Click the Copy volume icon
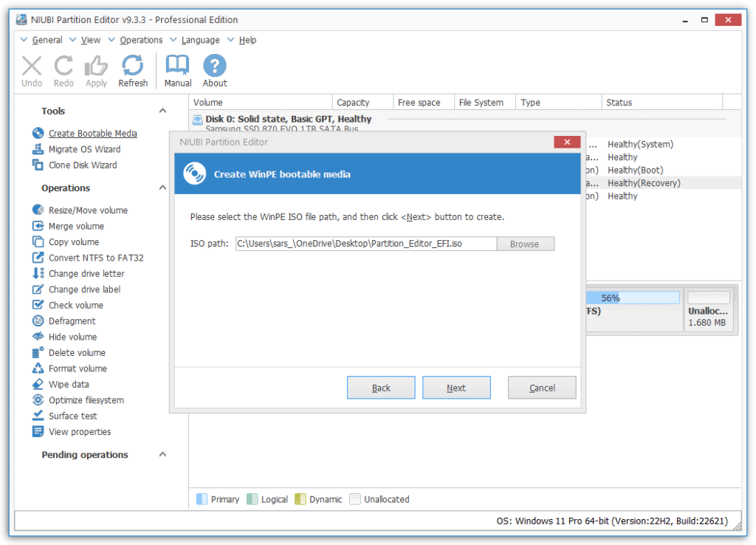Image resolution: width=756 pixels, height=545 pixels. (38, 241)
